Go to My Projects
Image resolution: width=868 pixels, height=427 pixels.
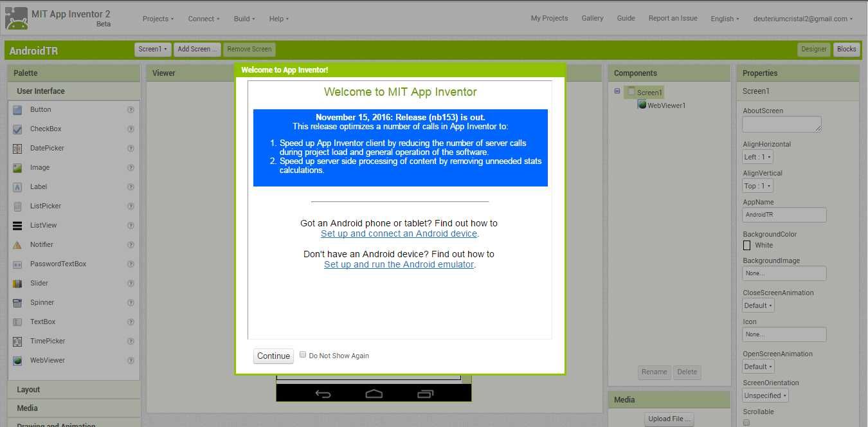pyautogui.click(x=549, y=18)
